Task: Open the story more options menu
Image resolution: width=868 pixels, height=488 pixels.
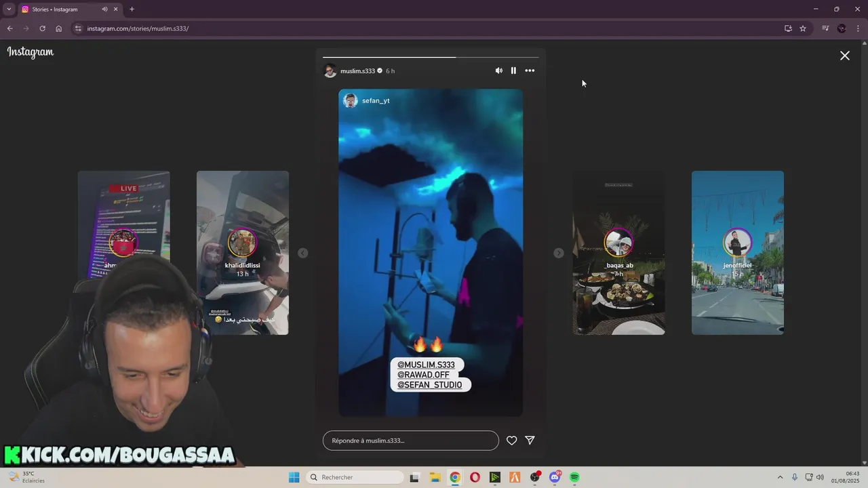Action: pyautogui.click(x=530, y=70)
